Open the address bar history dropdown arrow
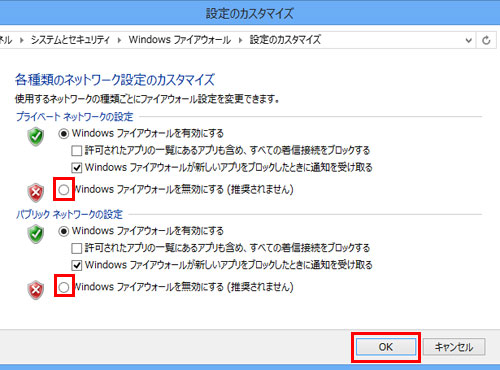The height and width of the screenshot is (370, 500). coord(469,40)
